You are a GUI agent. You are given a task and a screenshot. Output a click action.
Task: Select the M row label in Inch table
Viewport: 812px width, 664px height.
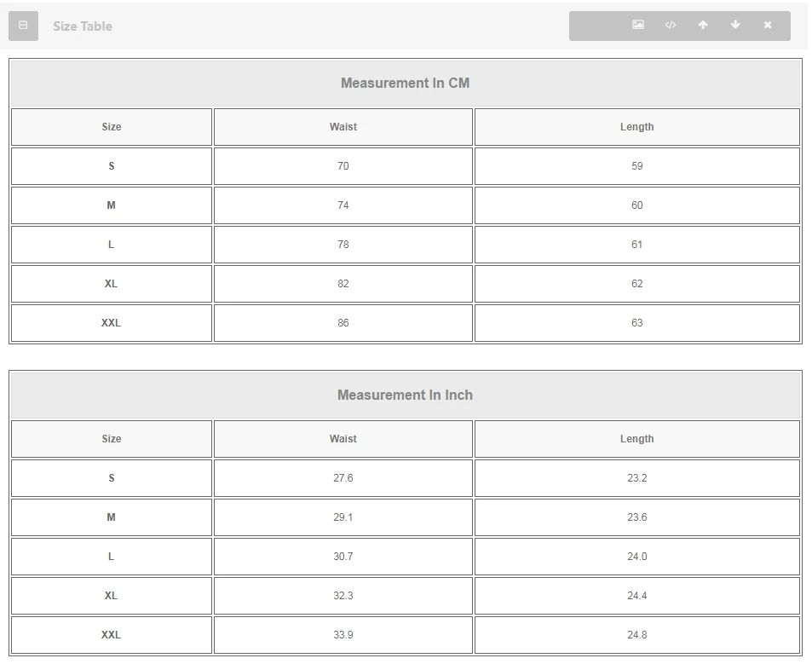click(x=112, y=517)
